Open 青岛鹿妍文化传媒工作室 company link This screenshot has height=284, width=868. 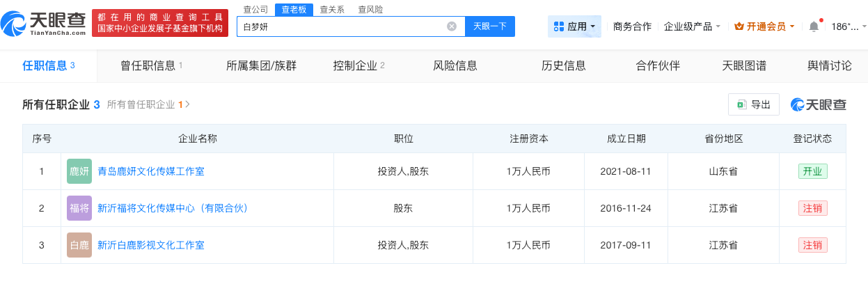(150, 171)
